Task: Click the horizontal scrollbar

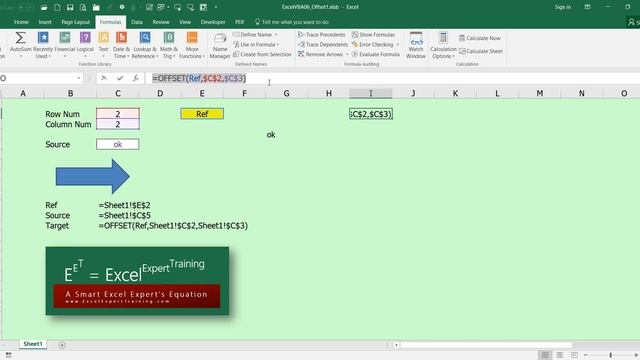Action: [x=486, y=345]
